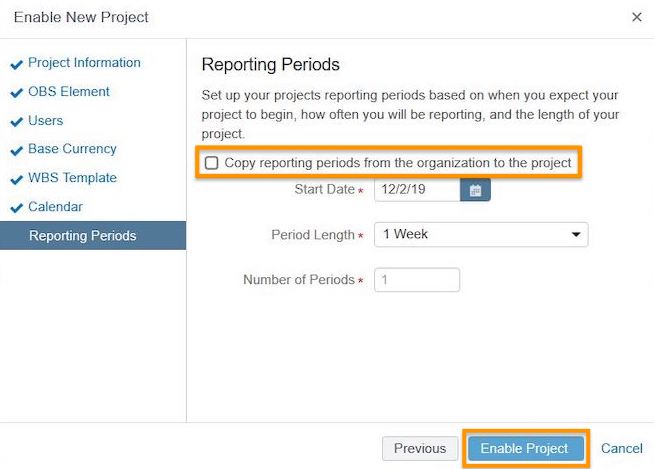Click the Number of Periods field

pos(417,280)
